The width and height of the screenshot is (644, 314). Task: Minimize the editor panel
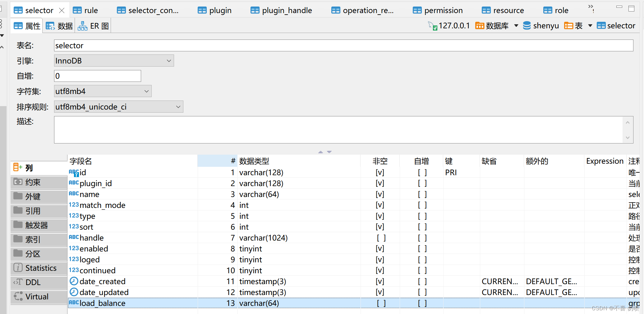[x=619, y=7]
